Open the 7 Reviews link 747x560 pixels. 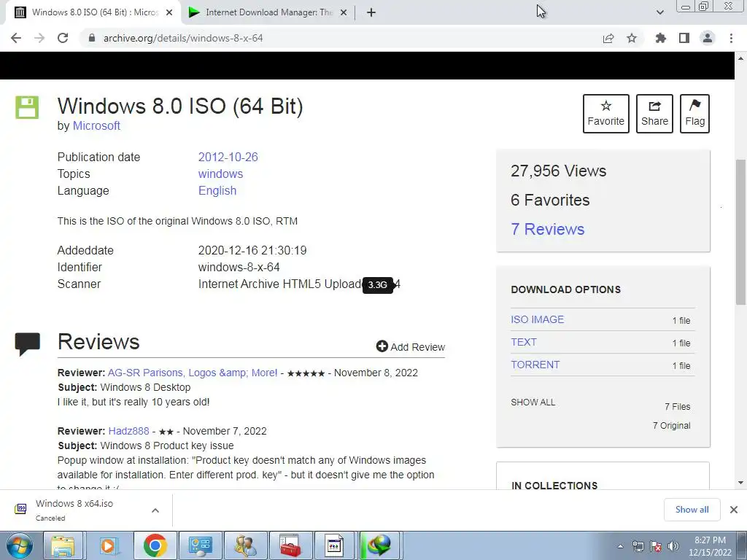click(547, 229)
